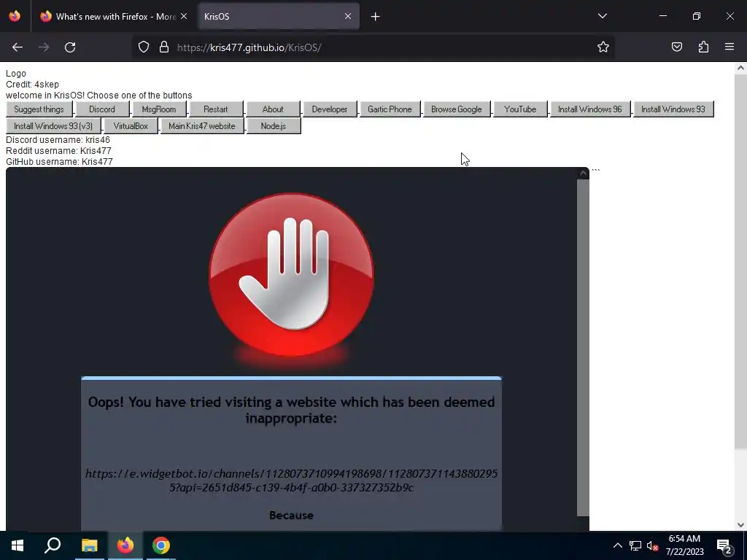Open File Explorer from the taskbar

tap(89, 545)
